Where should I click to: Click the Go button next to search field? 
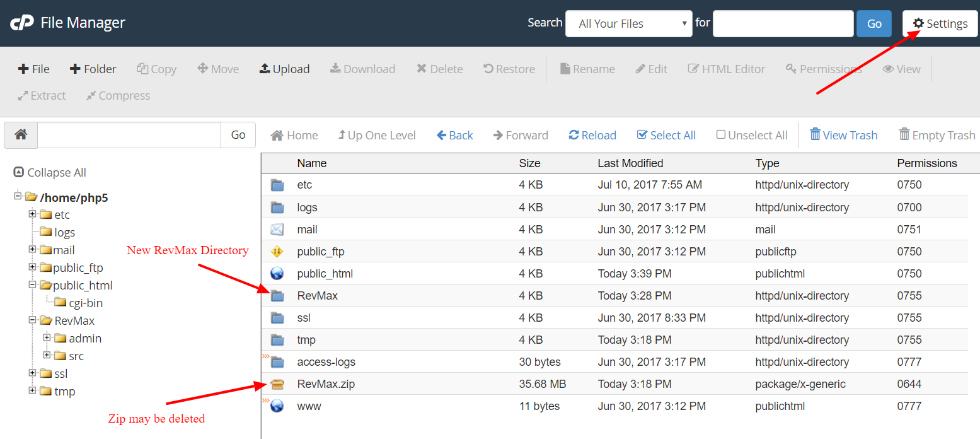[x=873, y=24]
